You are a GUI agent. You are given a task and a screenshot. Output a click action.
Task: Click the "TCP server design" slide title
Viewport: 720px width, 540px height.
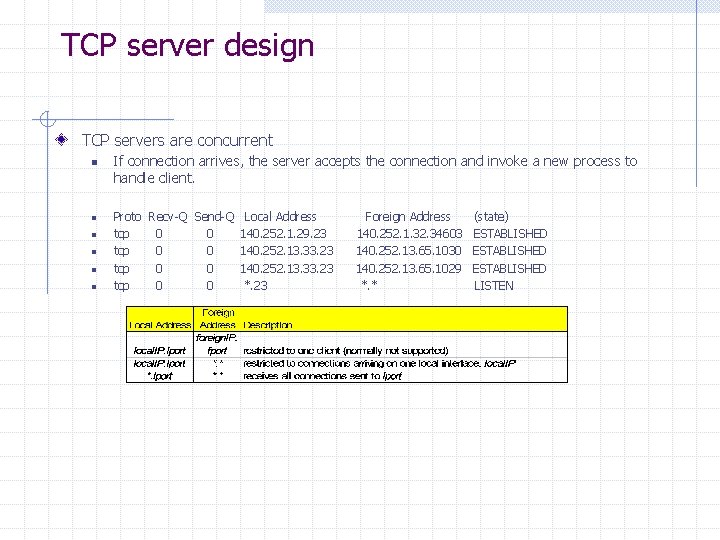[187, 46]
